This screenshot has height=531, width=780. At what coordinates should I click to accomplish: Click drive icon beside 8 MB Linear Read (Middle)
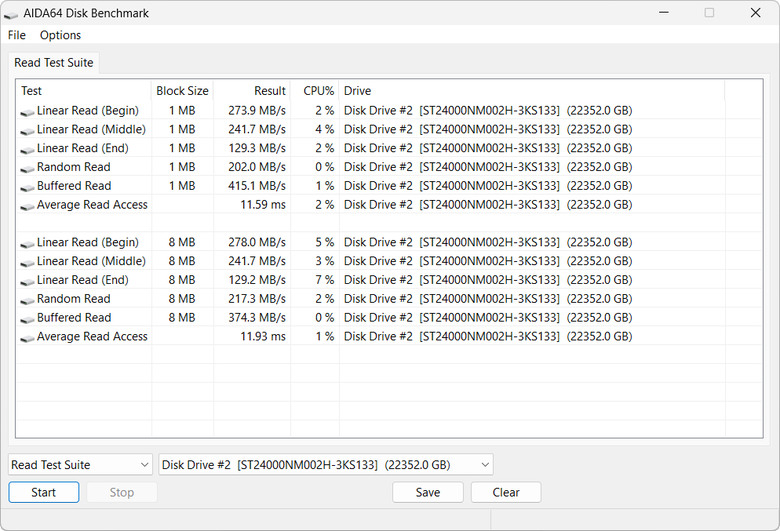pyautogui.click(x=27, y=263)
